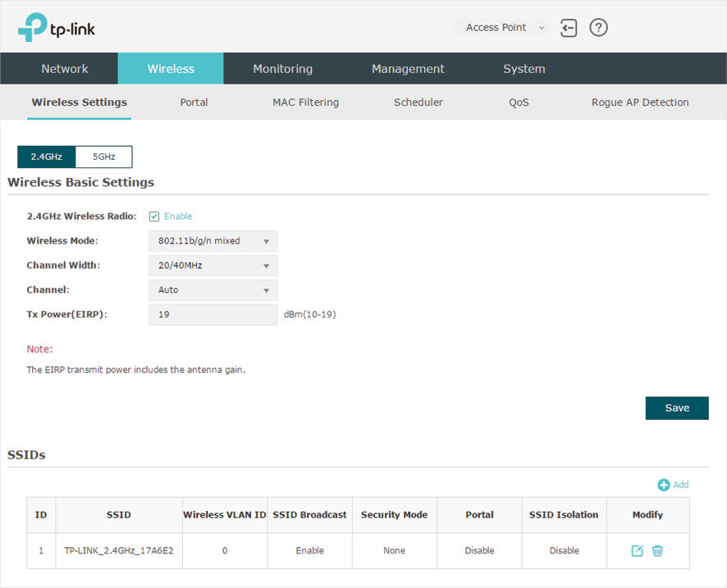Click the edit icon for TP-LINK_2.4GHz_17A6E2
The height and width of the screenshot is (588, 727).
pos(637,550)
